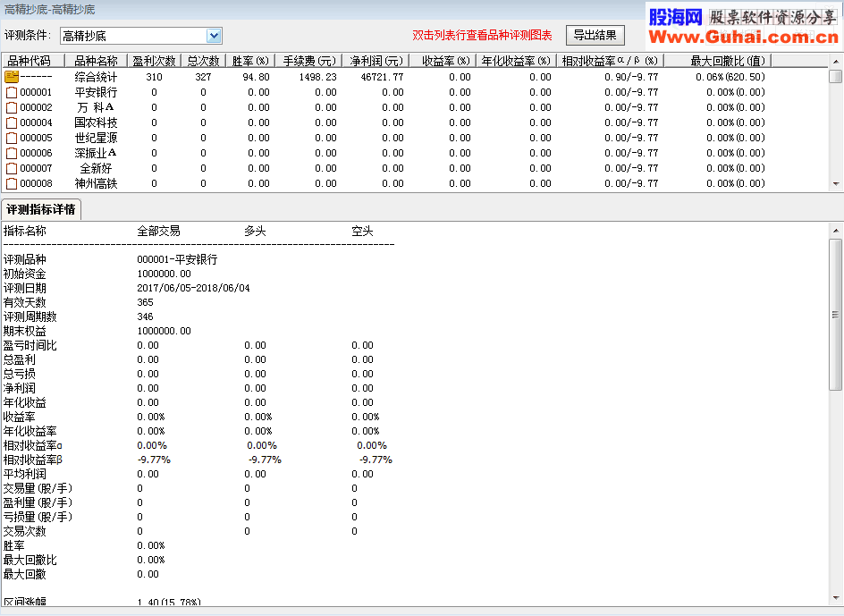
Task: Click the icon next to 000007
Action: click(12, 169)
